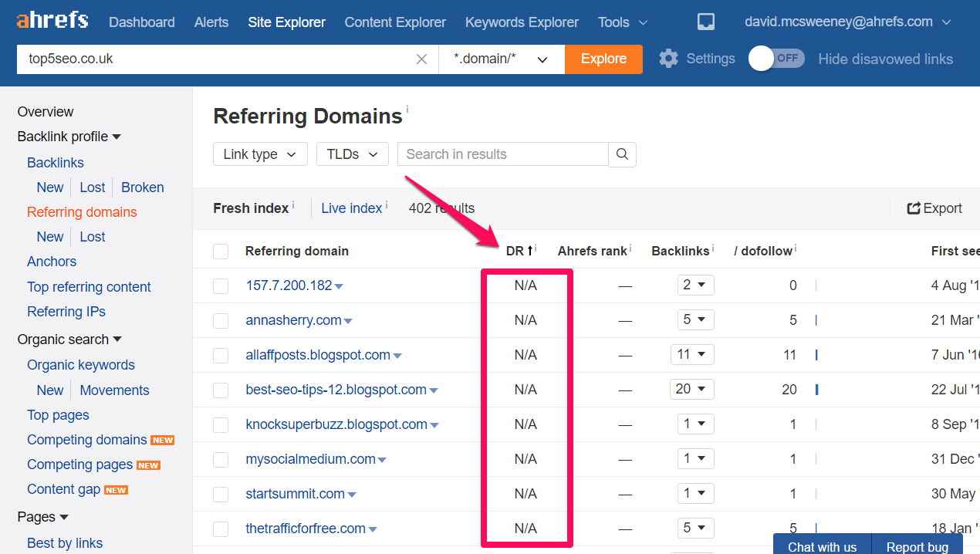
Task: Enable the Hide disavowed links toggle
Action: 776,58
